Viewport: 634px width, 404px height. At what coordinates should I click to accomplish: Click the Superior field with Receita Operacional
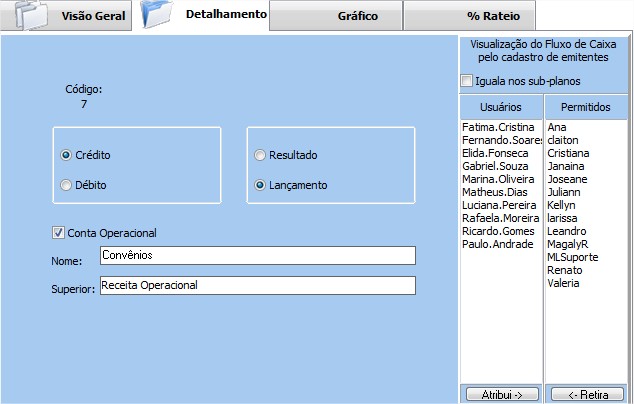tap(257, 286)
